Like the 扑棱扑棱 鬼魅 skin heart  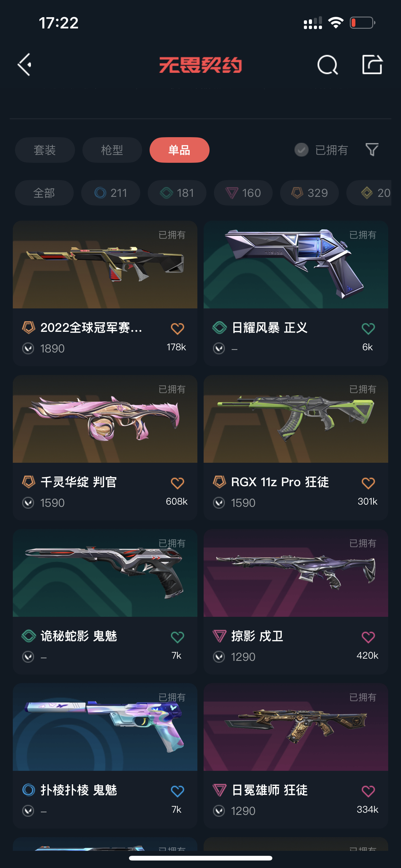(177, 791)
